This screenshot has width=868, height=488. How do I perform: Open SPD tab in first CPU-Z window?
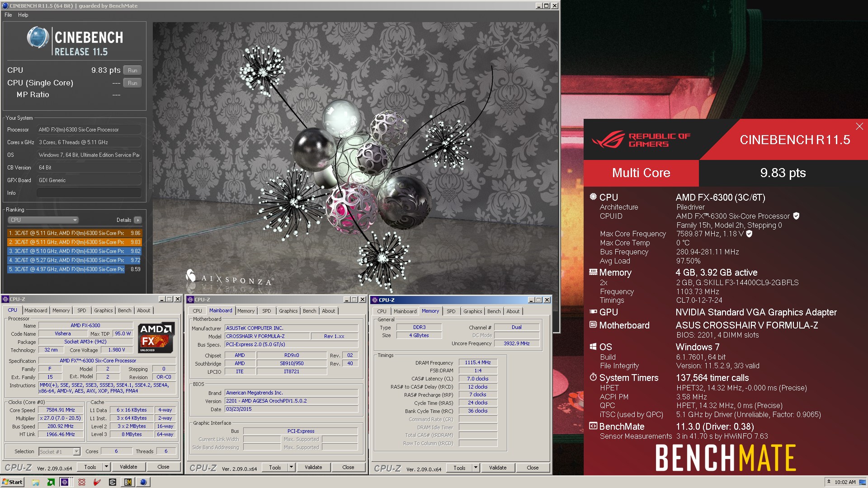(82, 310)
